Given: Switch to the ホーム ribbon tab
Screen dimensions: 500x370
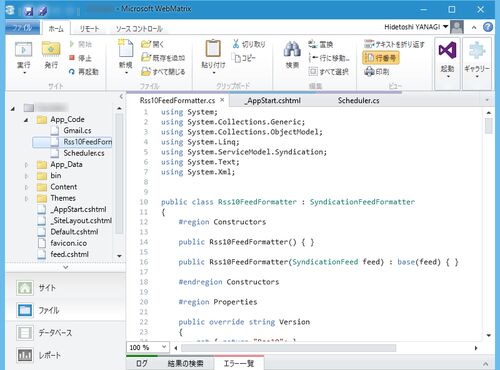Looking at the screenshot, I should coord(56,29).
